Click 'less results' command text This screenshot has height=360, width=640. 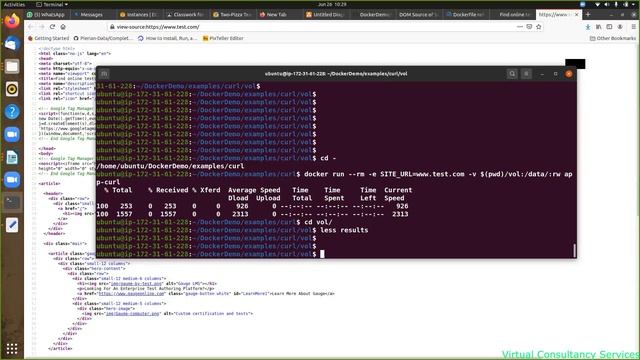click(344, 230)
